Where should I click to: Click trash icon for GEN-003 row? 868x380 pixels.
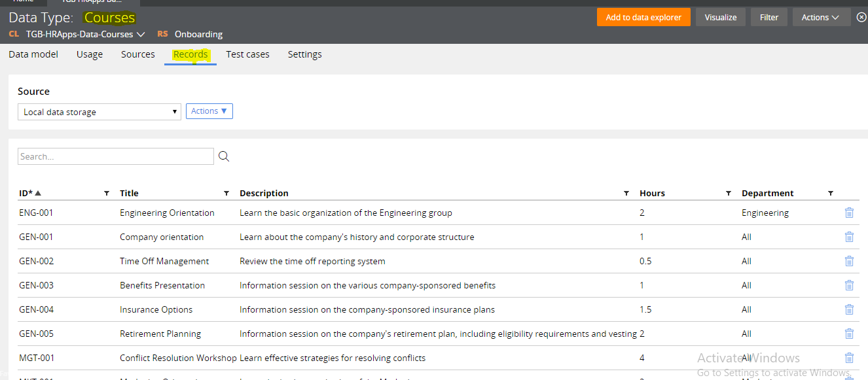click(849, 285)
